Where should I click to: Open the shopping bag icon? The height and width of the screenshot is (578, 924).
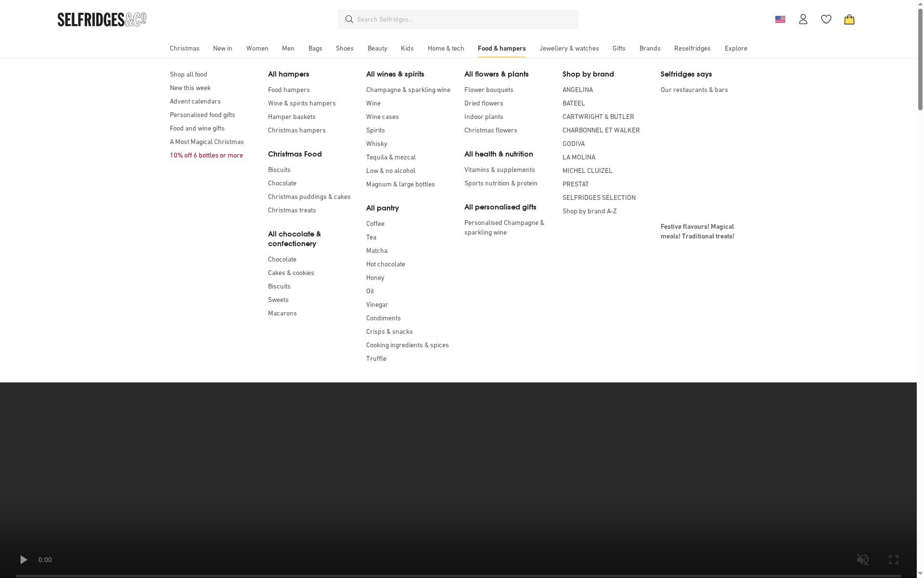click(x=849, y=20)
